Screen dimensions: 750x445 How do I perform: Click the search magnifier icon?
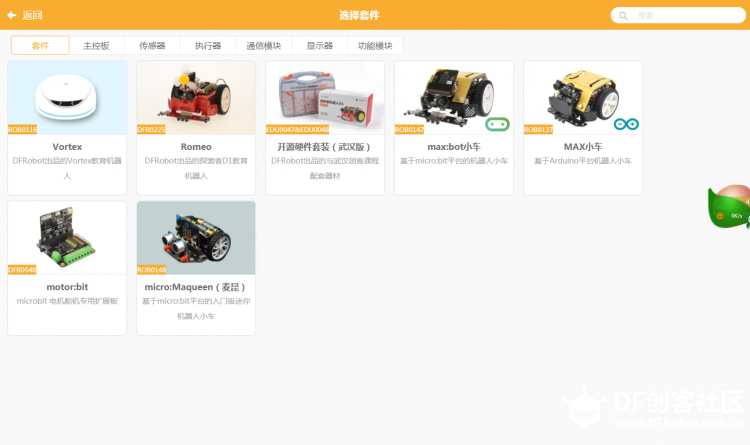tap(623, 16)
